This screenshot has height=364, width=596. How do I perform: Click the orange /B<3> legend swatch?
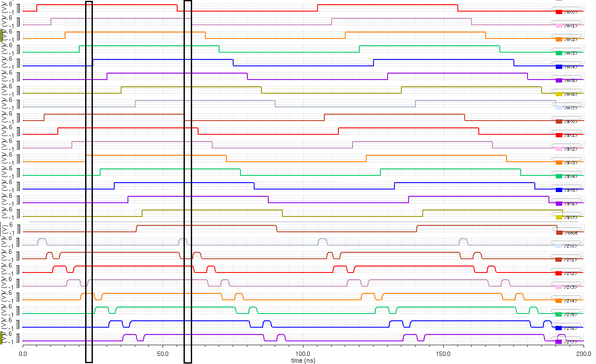coord(558,163)
